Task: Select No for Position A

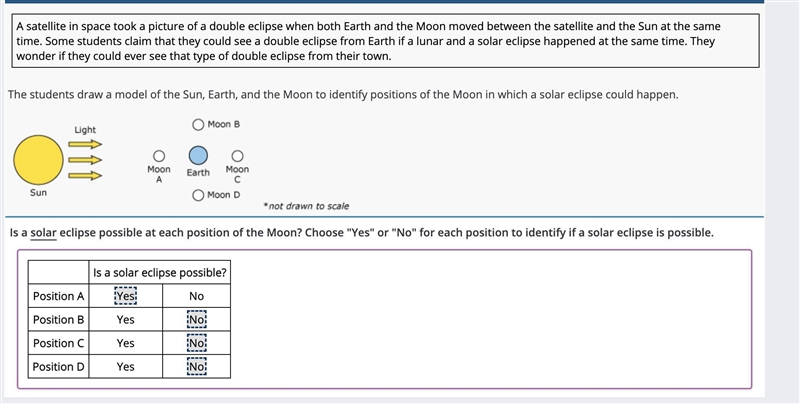Action: 196,296
